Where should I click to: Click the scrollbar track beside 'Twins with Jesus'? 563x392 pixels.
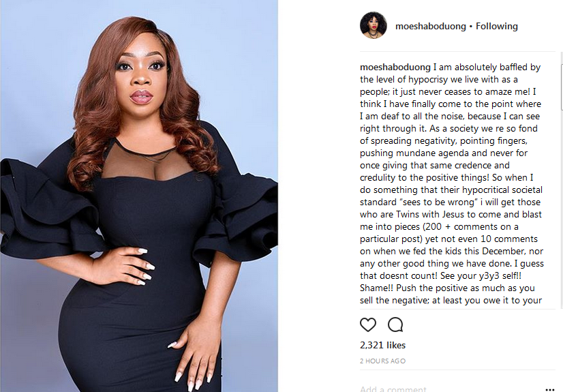coord(562,214)
